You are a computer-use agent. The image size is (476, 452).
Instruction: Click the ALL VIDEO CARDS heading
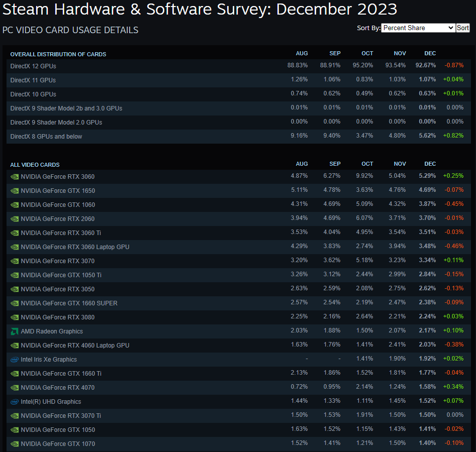click(x=35, y=165)
